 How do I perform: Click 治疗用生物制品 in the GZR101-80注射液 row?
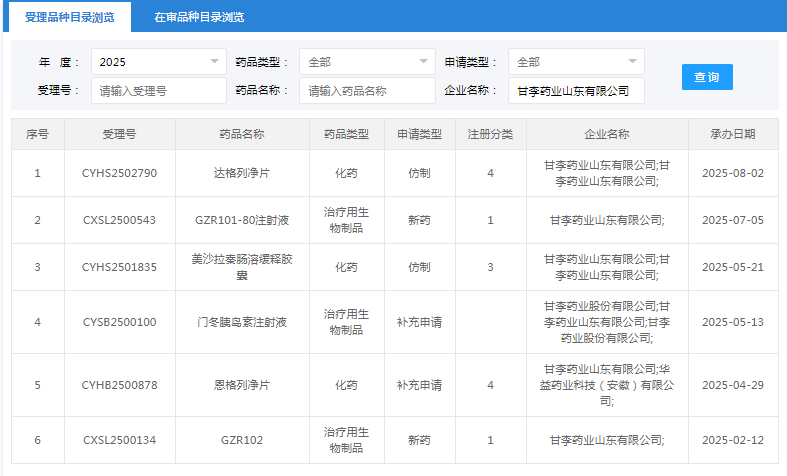(346, 220)
